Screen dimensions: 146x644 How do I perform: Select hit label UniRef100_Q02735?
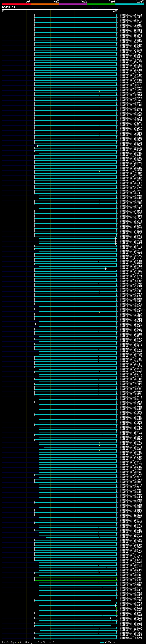pyautogui.click(x=131, y=233)
